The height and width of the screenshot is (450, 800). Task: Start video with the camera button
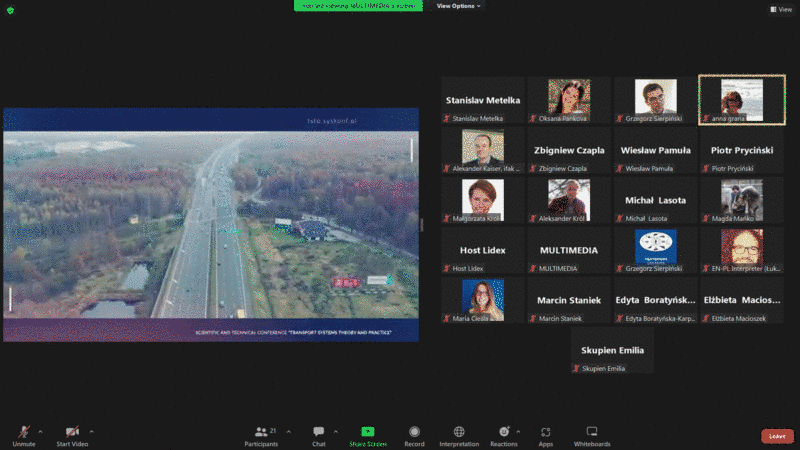[x=71, y=433]
